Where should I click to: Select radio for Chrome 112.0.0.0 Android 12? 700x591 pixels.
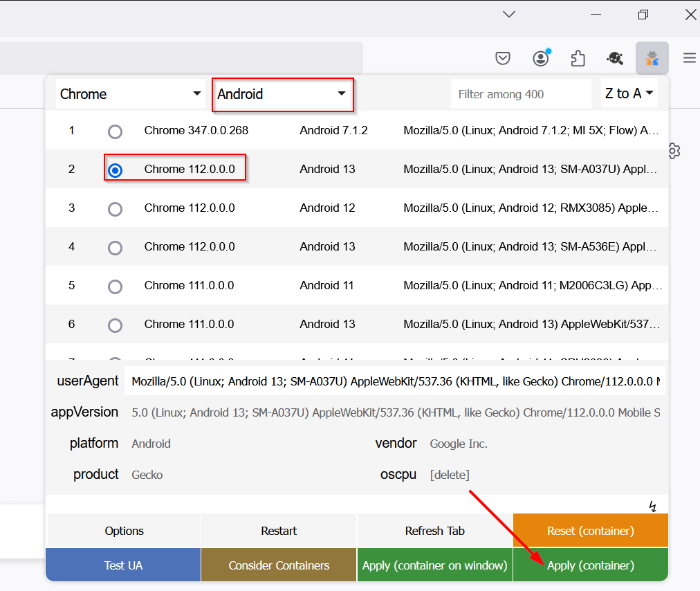115,209
